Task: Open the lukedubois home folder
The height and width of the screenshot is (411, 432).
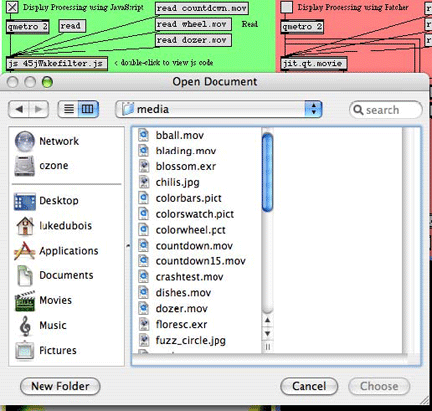Action: pos(25,226)
